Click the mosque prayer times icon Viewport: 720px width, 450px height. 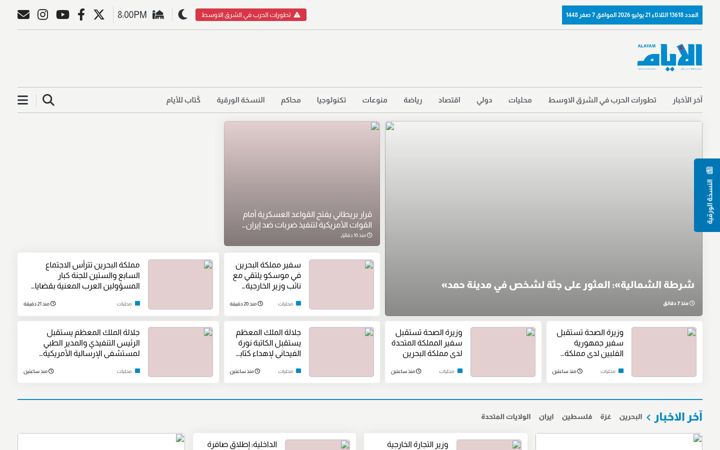[x=158, y=15]
